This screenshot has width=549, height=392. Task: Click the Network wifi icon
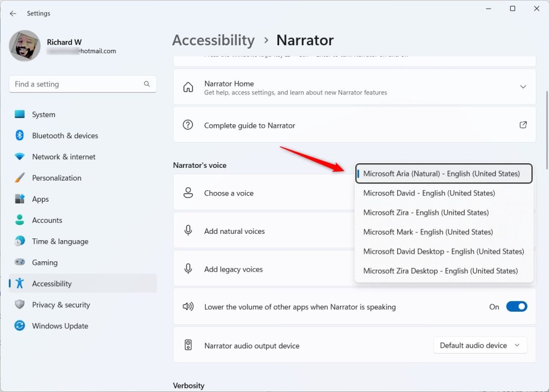point(19,156)
